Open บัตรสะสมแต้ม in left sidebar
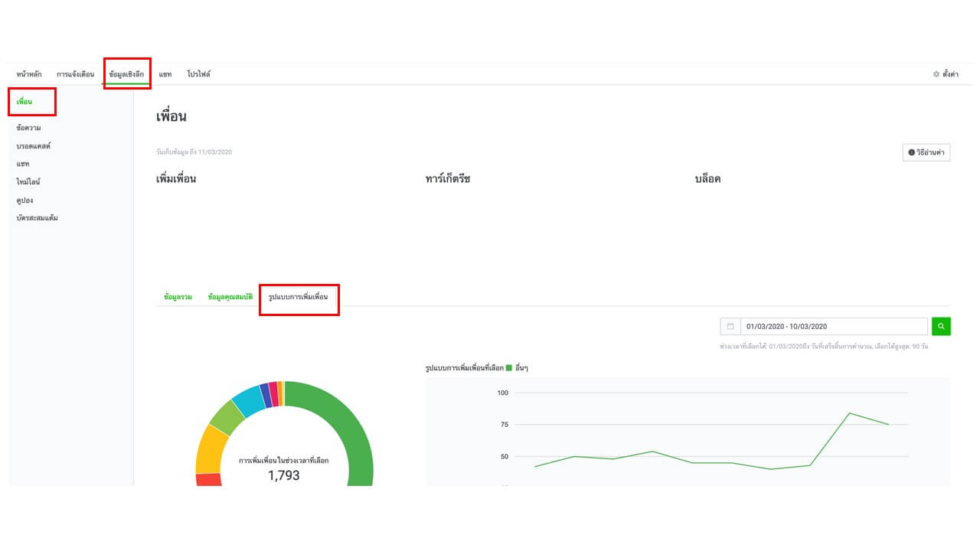 (x=37, y=218)
